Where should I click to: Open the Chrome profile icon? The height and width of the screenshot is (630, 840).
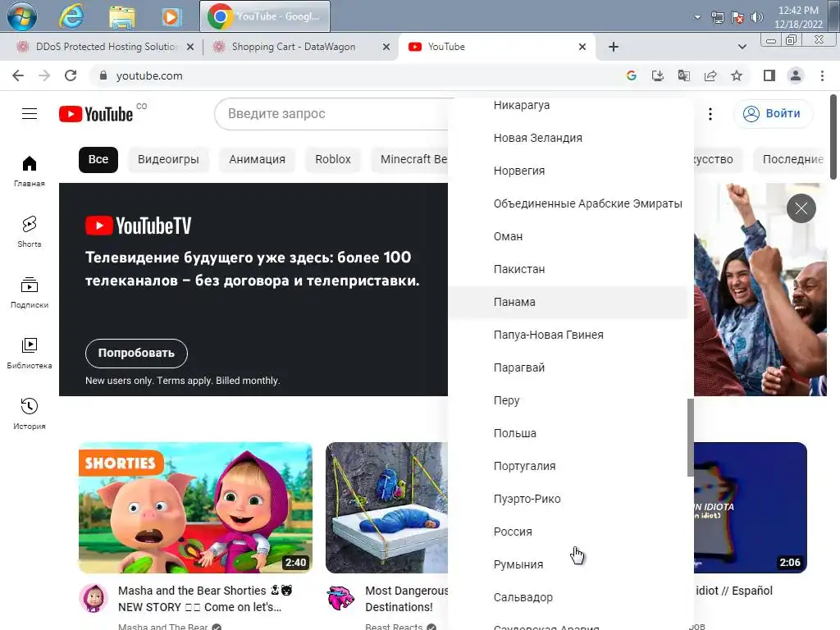796,75
